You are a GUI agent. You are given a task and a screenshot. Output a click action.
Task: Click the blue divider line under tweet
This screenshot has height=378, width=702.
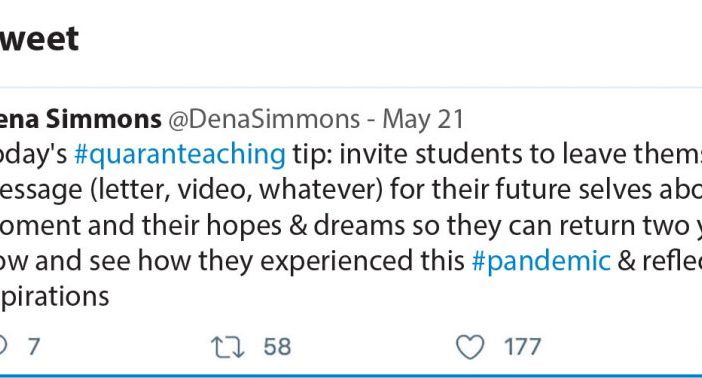[x=351, y=376]
